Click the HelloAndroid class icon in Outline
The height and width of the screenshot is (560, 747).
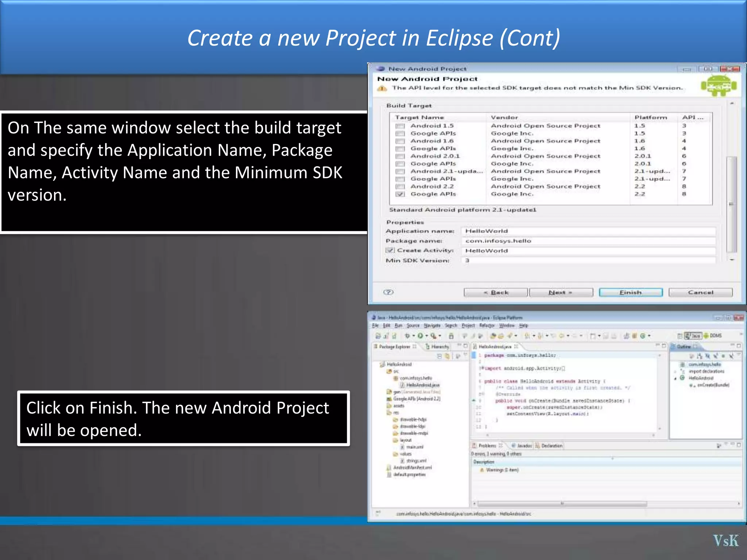(x=682, y=378)
